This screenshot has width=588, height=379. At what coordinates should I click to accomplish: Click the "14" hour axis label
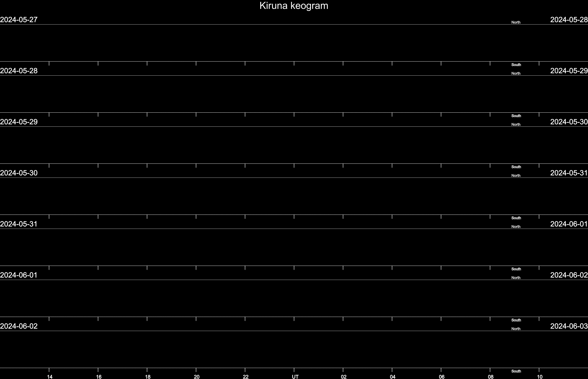click(x=50, y=377)
